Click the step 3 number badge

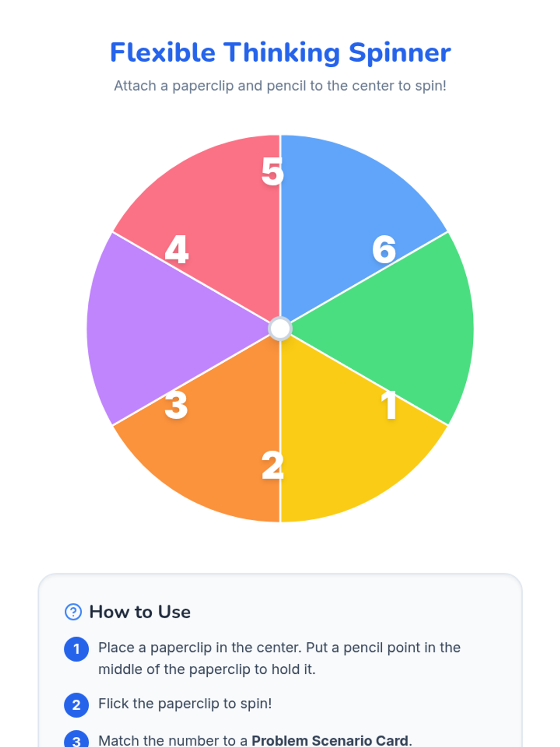[x=77, y=740]
